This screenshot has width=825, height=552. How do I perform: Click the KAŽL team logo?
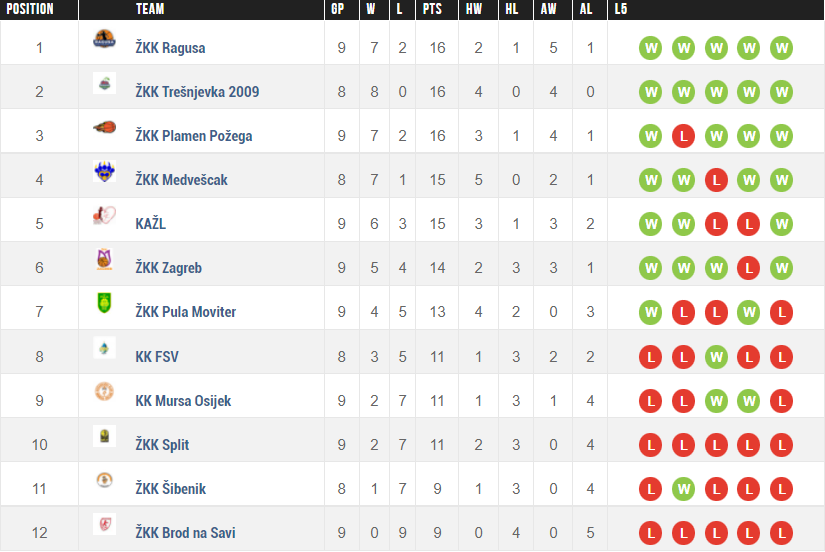pyautogui.click(x=104, y=216)
